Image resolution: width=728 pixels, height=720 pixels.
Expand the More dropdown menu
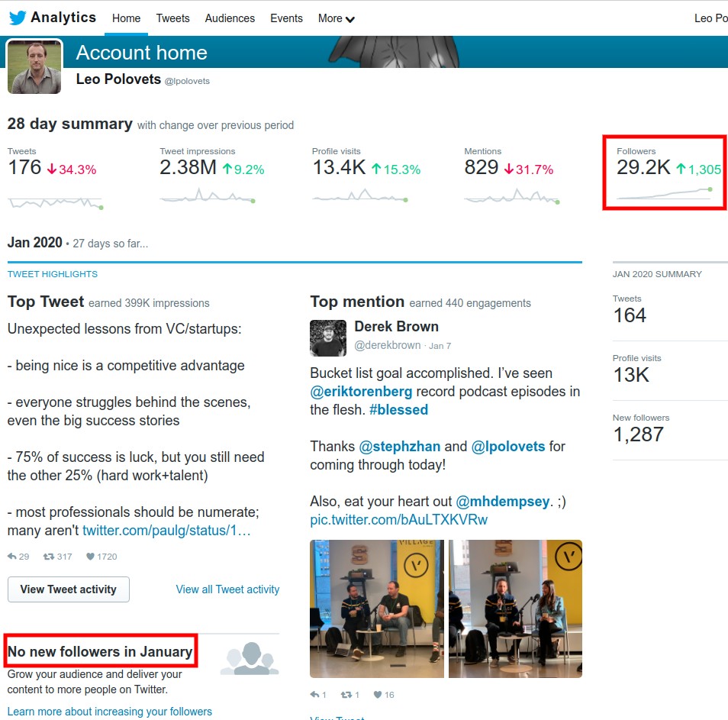click(x=336, y=18)
